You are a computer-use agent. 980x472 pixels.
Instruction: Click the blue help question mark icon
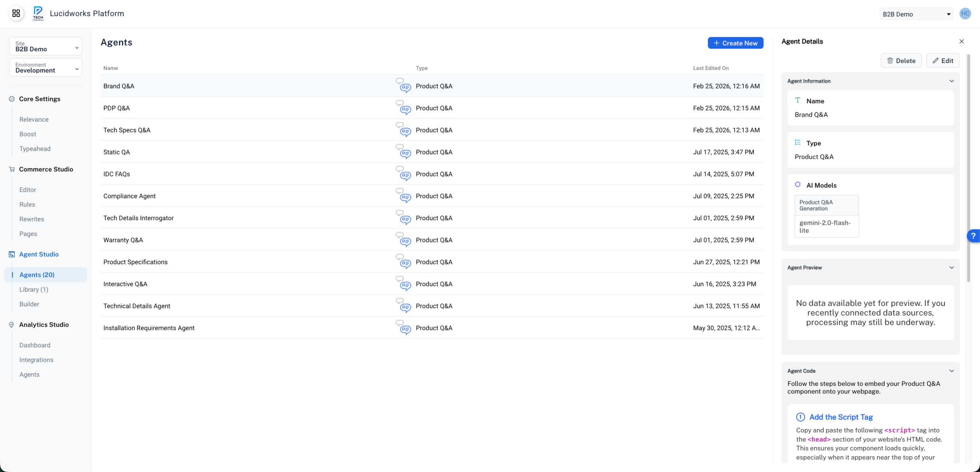click(973, 236)
